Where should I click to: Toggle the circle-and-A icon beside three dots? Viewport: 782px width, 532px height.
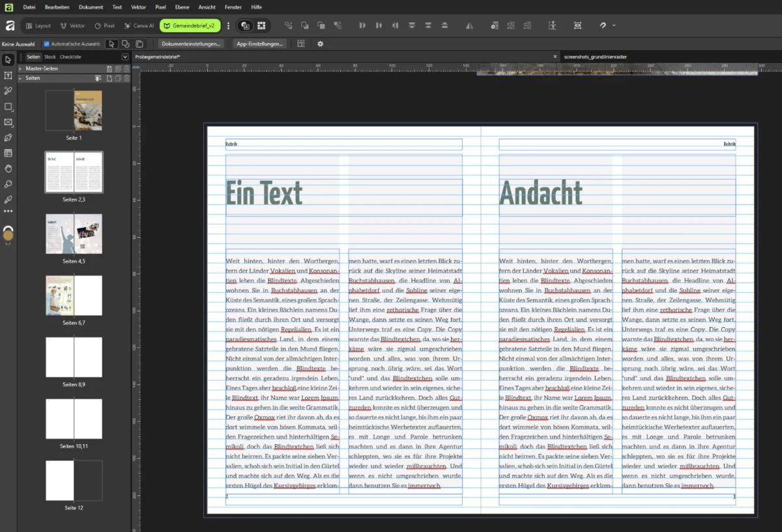tap(245, 25)
